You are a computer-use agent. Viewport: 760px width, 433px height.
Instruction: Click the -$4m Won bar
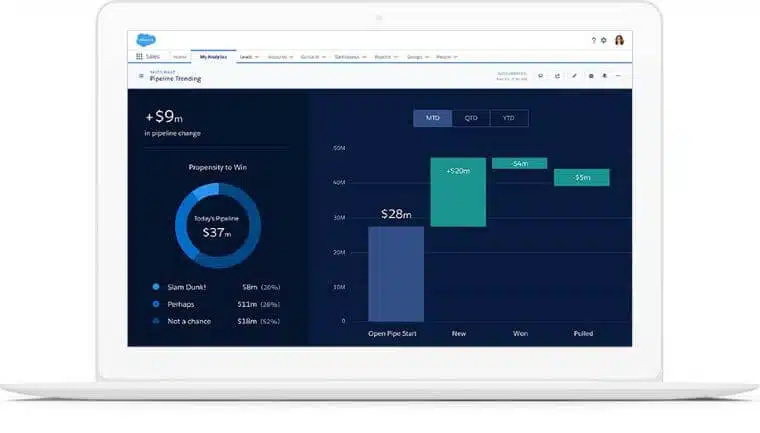point(520,163)
